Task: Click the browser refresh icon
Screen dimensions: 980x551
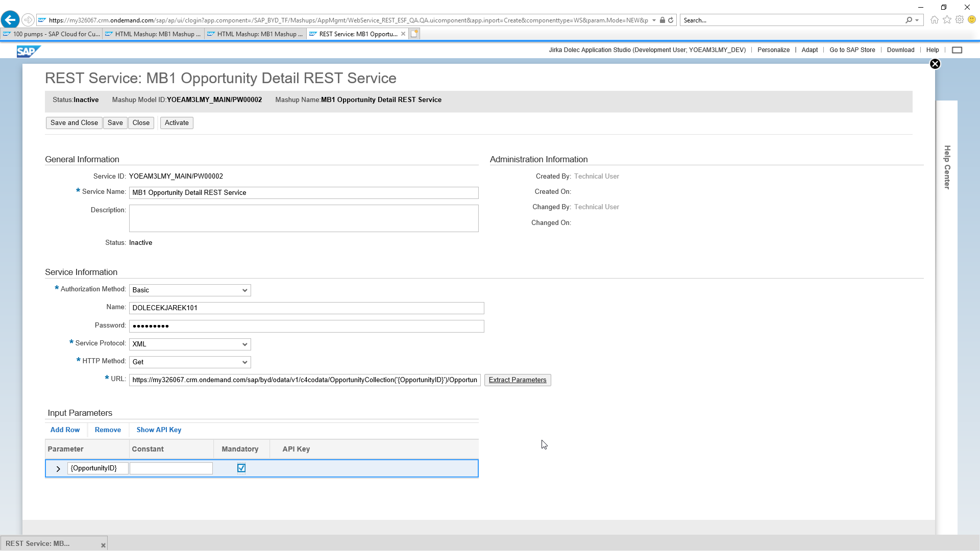Action: coord(671,20)
